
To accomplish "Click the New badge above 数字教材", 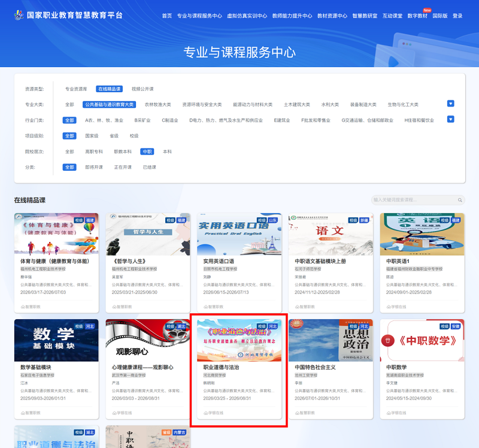I will click(x=427, y=10).
